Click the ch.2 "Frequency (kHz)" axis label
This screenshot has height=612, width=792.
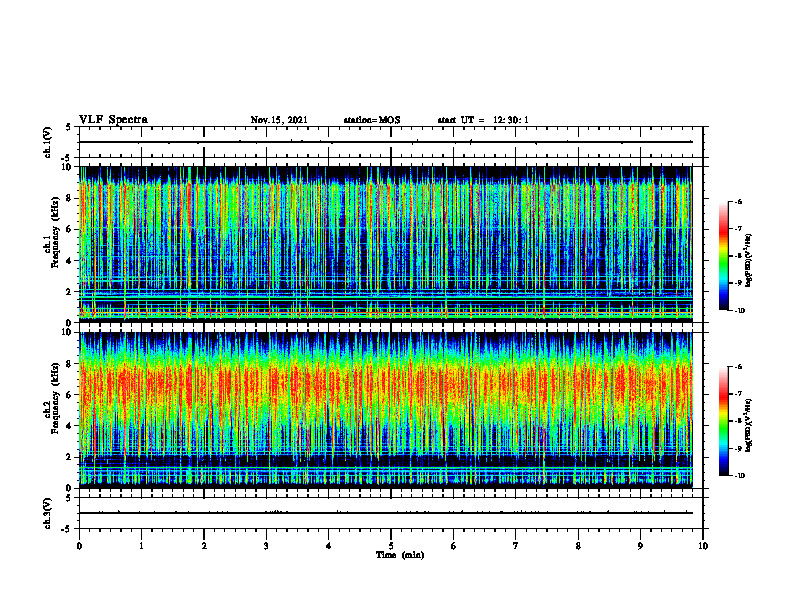[55, 398]
